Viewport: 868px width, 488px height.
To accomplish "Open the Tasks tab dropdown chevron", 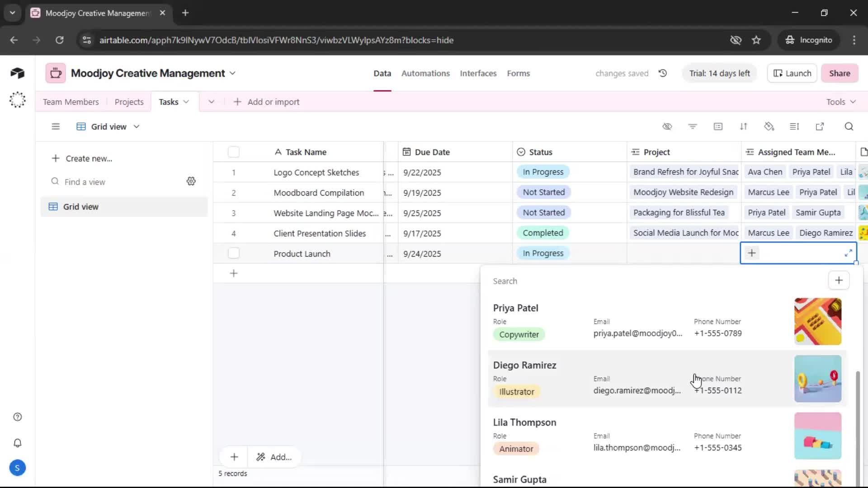I will (x=186, y=102).
